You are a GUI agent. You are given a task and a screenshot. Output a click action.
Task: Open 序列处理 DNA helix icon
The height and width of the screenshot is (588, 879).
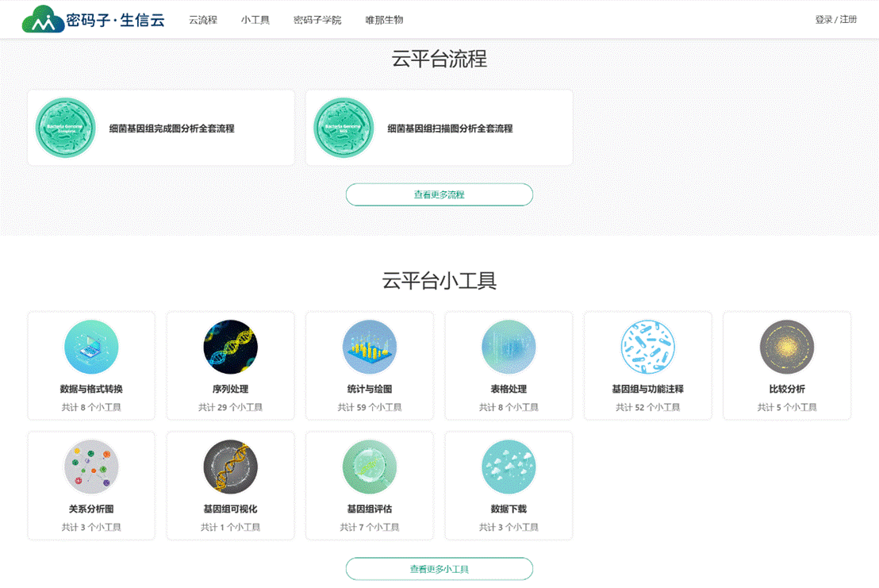point(230,347)
